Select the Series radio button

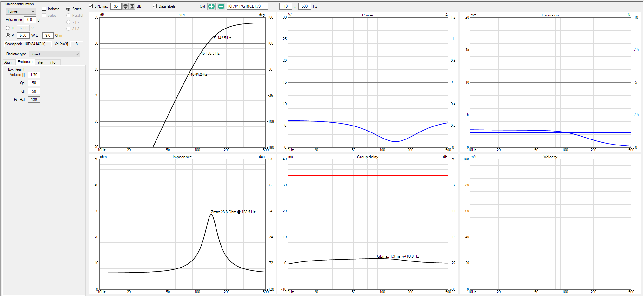pos(68,9)
